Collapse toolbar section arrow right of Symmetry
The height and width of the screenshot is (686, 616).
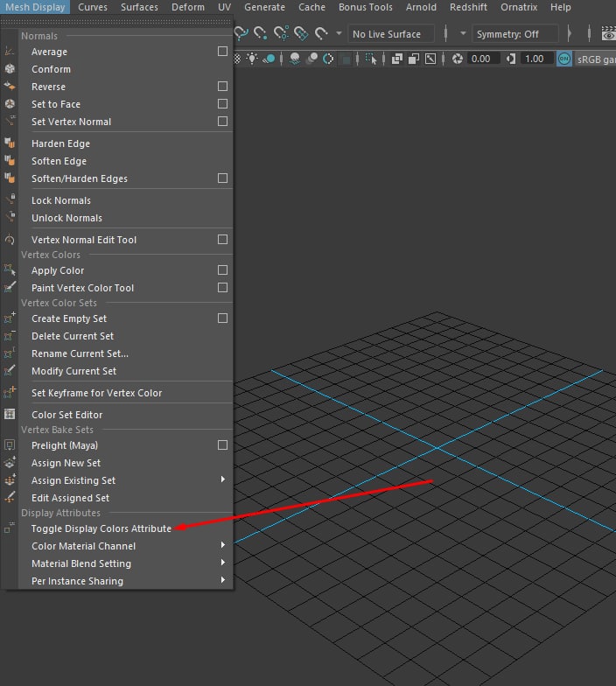569,33
